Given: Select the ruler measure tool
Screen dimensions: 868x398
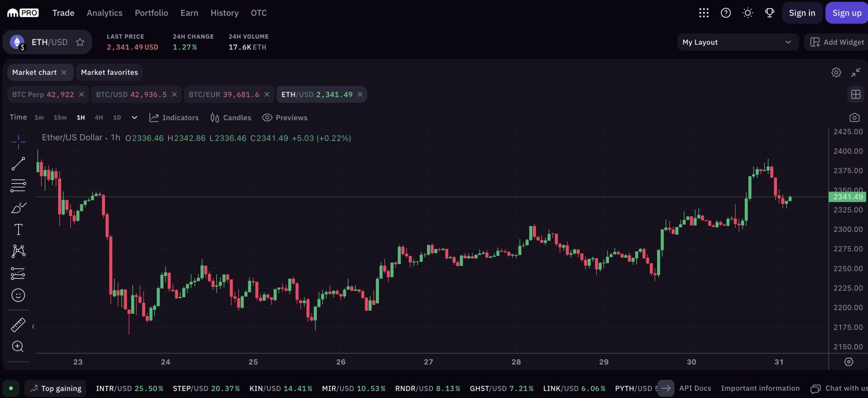Looking at the screenshot, I should click(x=18, y=325).
